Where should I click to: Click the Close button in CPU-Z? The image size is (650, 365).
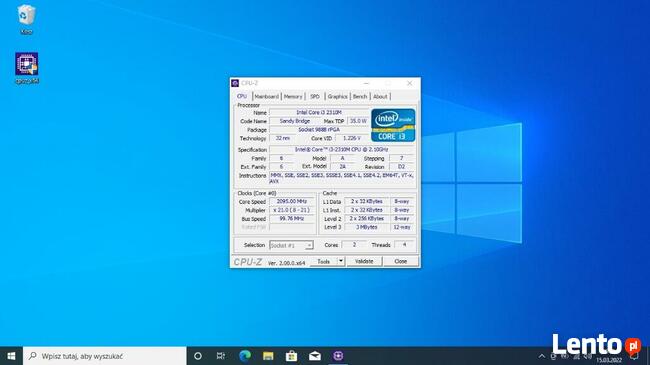click(400, 261)
